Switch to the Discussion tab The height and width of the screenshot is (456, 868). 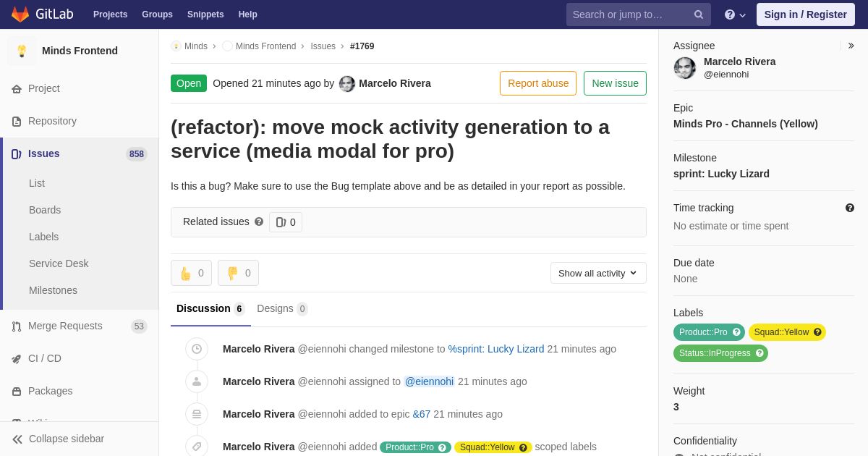pos(210,308)
